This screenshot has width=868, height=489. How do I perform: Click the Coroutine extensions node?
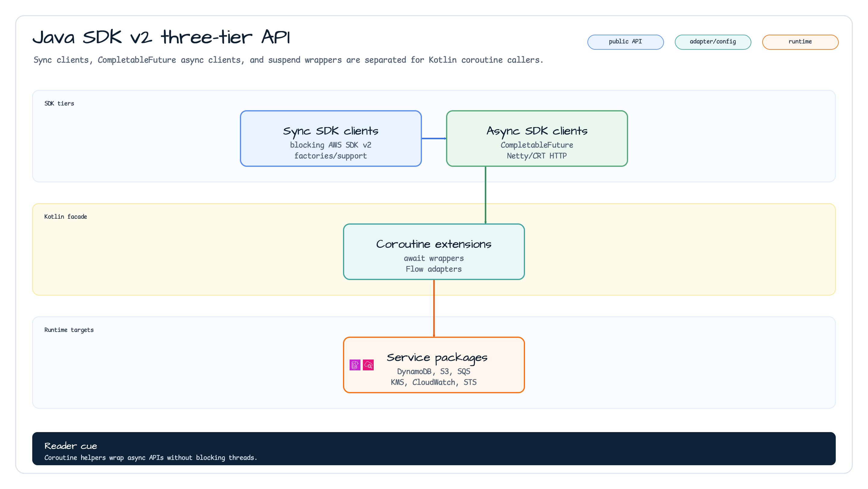(x=434, y=252)
